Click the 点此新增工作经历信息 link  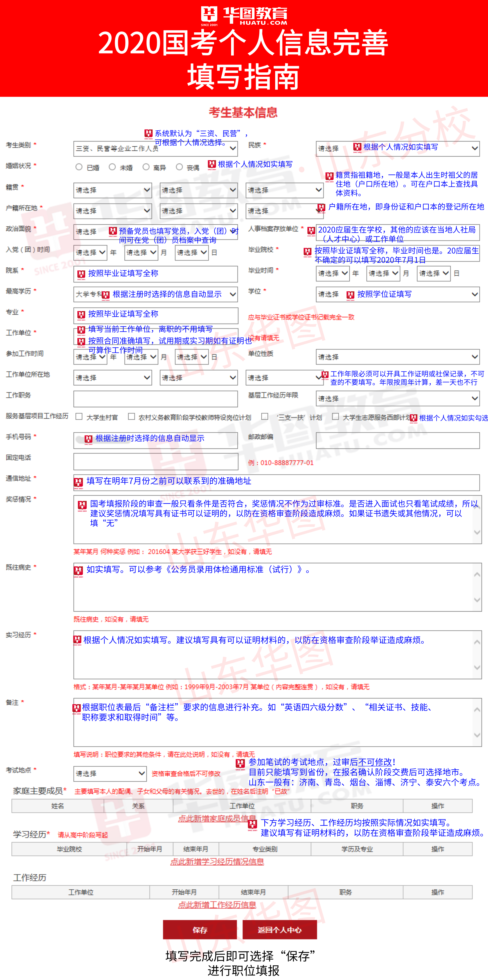[217, 905]
